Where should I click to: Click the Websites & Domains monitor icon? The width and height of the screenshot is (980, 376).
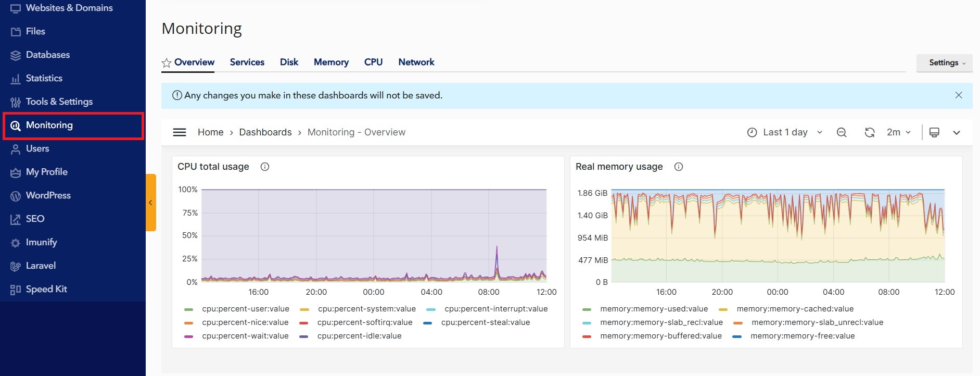coord(16,8)
